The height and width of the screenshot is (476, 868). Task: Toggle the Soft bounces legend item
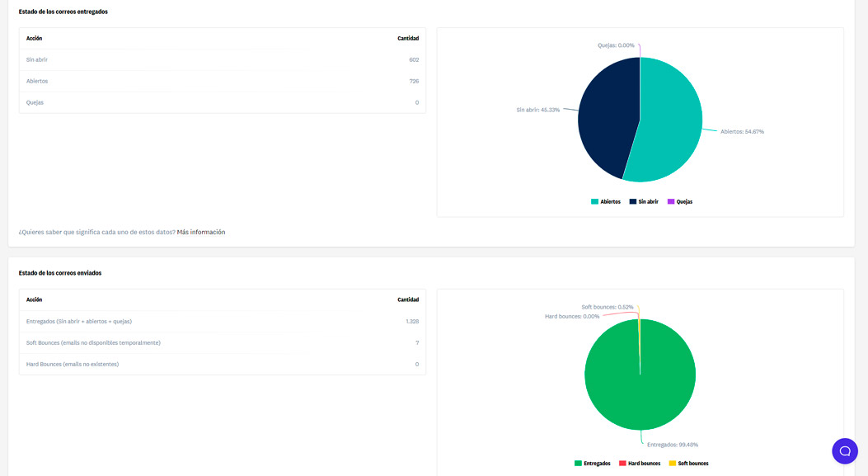point(688,464)
